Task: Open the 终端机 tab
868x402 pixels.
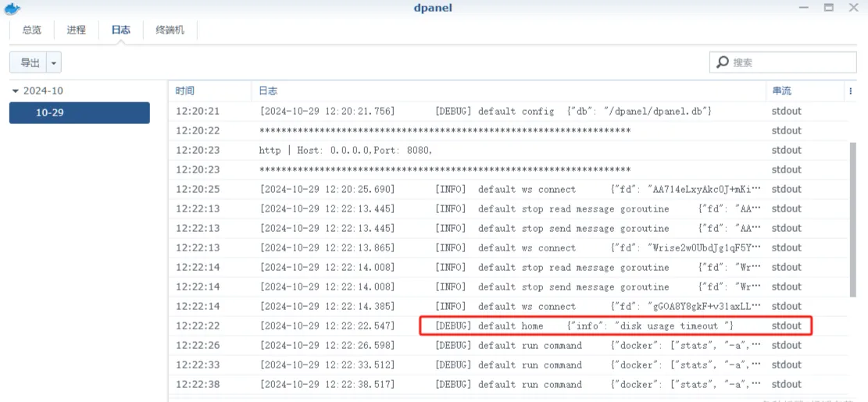Action: (170, 30)
